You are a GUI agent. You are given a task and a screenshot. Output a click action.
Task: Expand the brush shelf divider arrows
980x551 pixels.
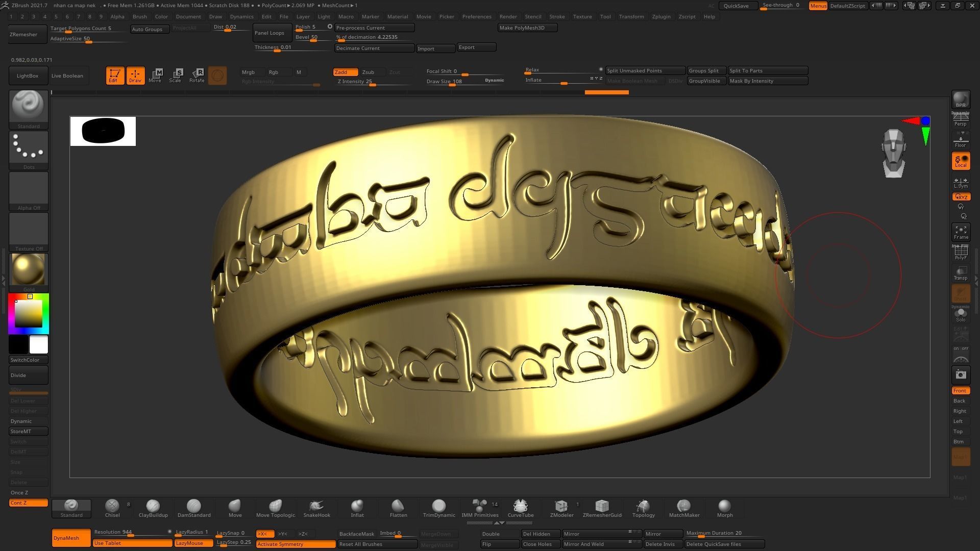[500, 523]
